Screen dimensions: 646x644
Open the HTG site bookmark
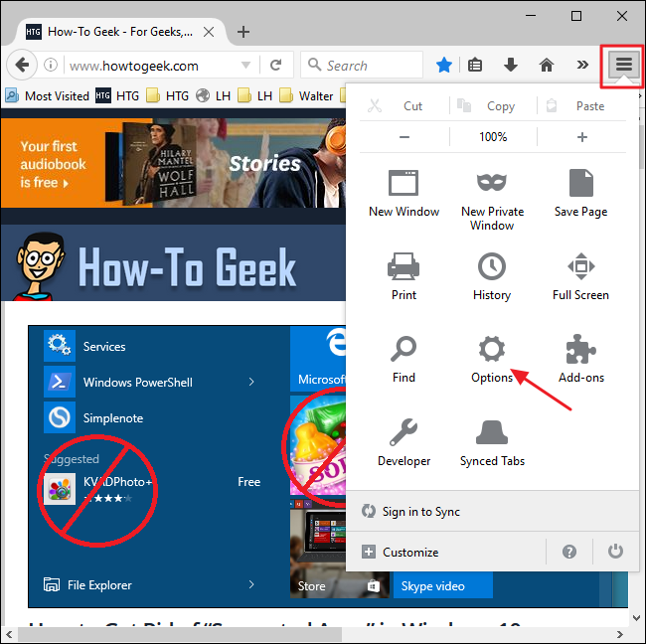(x=117, y=96)
